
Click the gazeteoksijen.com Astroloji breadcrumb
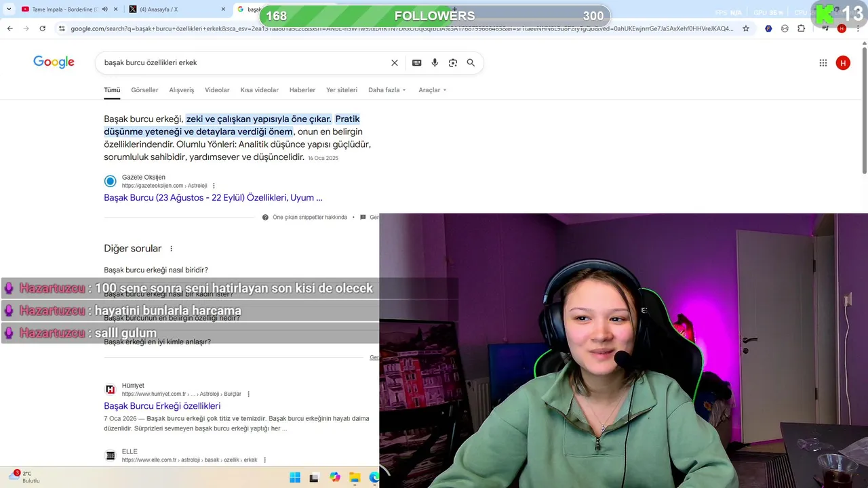(x=165, y=186)
